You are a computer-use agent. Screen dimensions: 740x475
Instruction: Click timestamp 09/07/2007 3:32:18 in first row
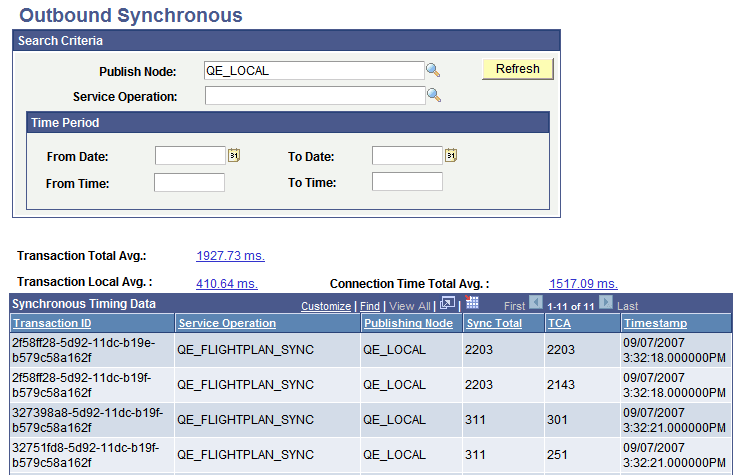click(x=674, y=350)
